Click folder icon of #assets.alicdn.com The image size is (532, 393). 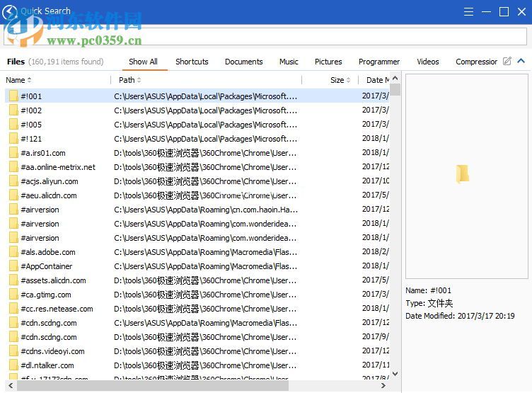tap(13, 280)
